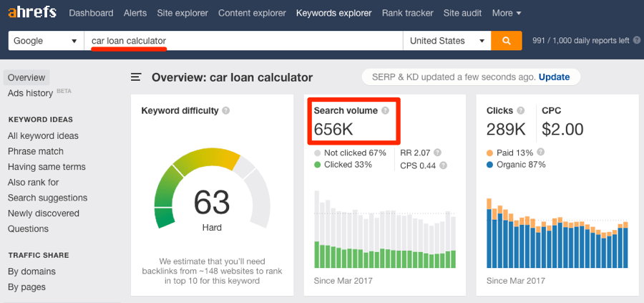Image resolution: width=644 pixels, height=303 pixels.
Task: Open Dashboard in top navigation
Action: pos(91,13)
